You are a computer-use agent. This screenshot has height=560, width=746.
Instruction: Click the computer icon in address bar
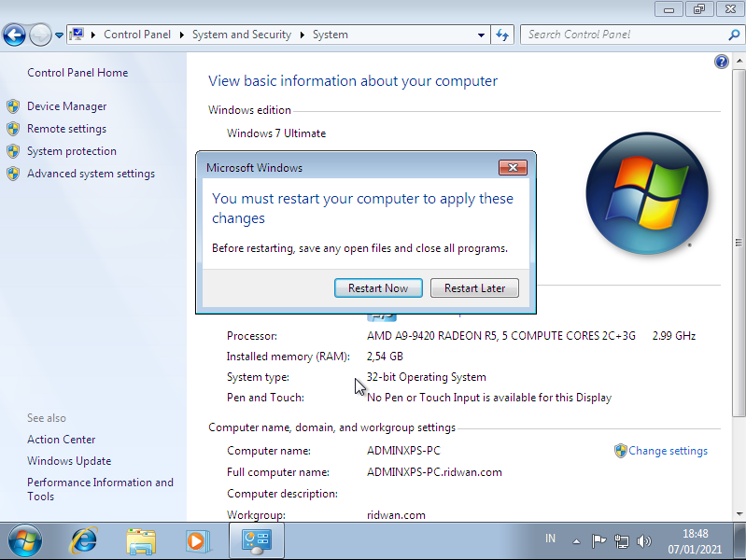77,35
